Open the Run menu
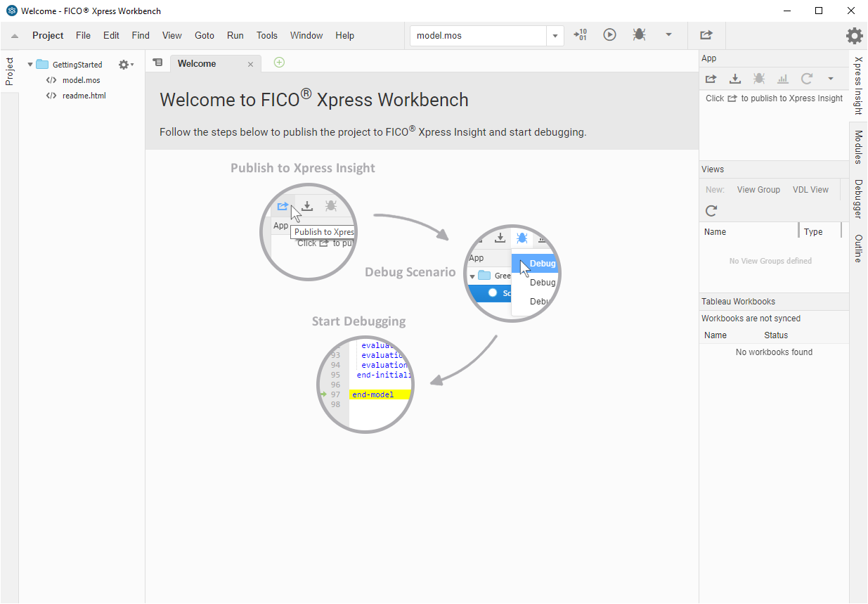This screenshot has height=604, width=868. coord(235,35)
